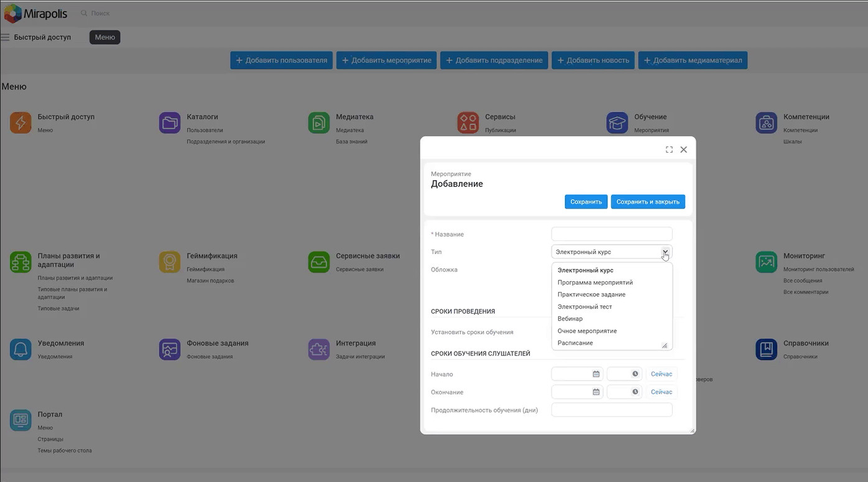Open clock picker for Окончание time
Image resolution: width=868 pixels, height=482 pixels.
point(635,392)
